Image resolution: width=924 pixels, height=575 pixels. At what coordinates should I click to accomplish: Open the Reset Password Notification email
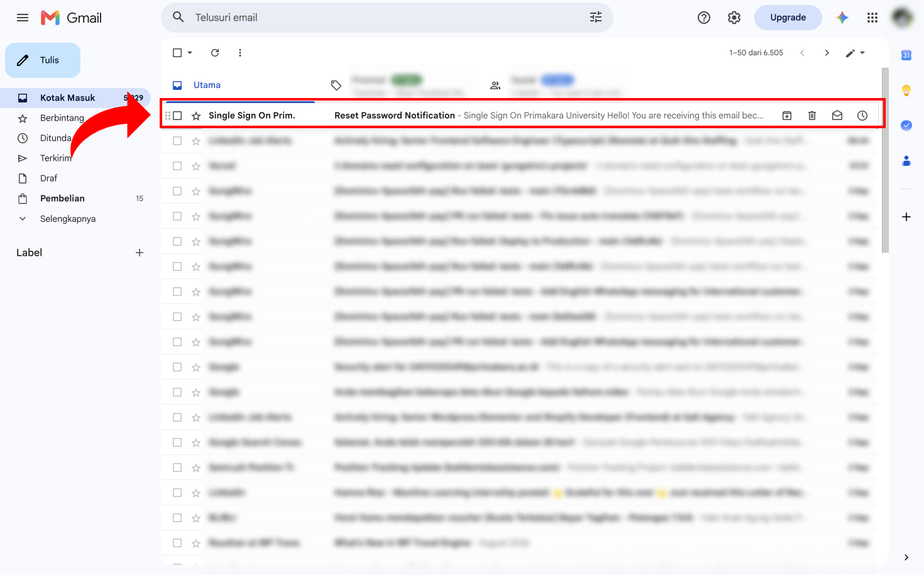tap(394, 116)
